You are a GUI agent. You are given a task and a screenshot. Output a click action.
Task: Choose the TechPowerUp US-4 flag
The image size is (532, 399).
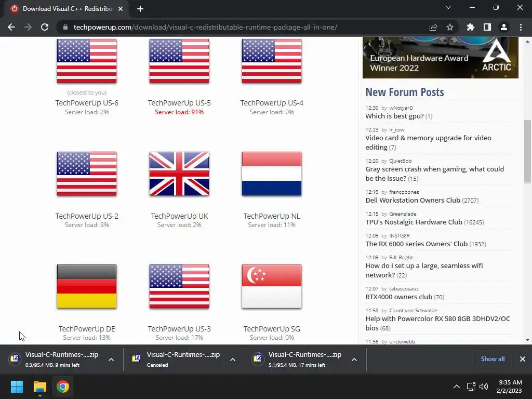tap(272, 61)
